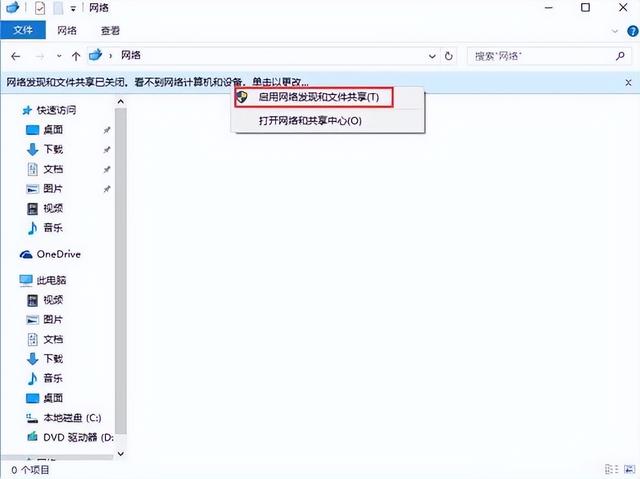The height and width of the screenshot is (479, 640).
Task: Click the shield icon beside 启用网络发现
Action: 242,97
